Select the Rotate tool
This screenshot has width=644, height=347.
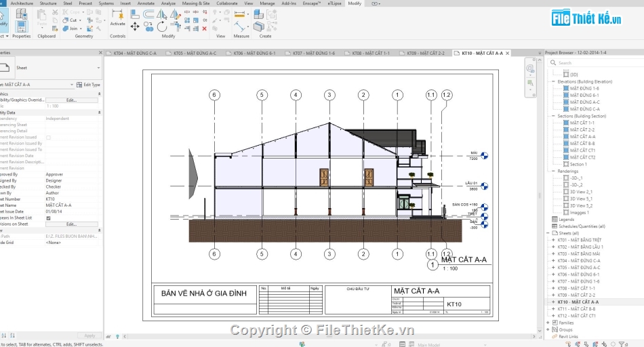tap(162, 26)
